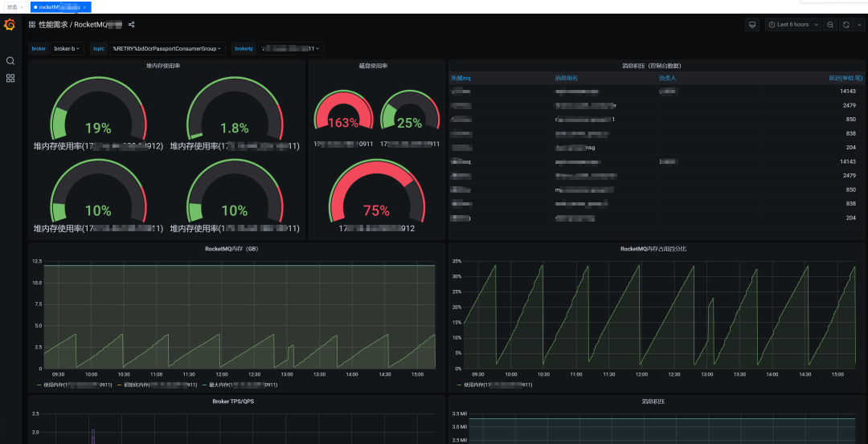Screen dimensions: 868x444
Task: Open the RocketMQ内存（GB）panel title menu
Action: tap(231, 249)
